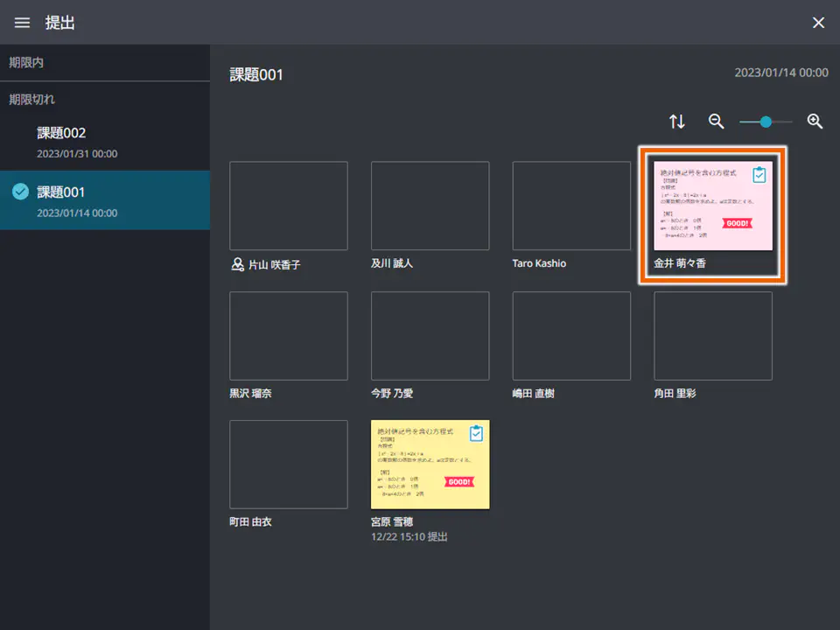Open 金井 萌々香's pink submission
Screen dimensions: 840x630
point(712,206)
